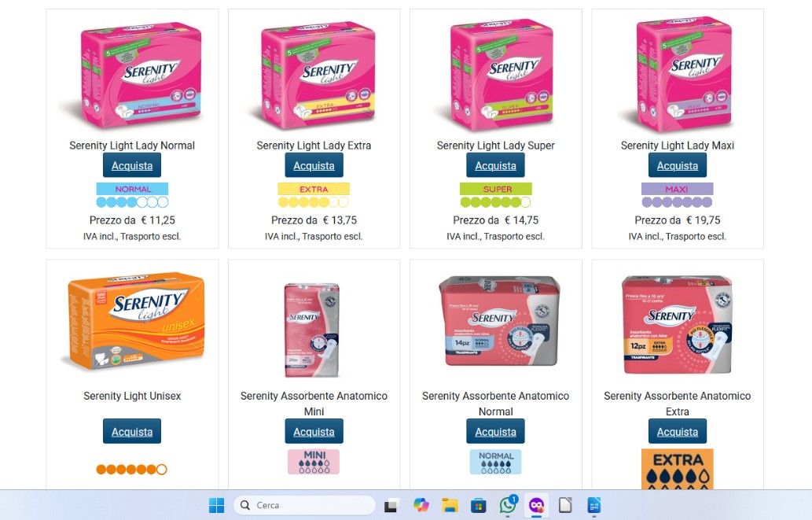Click the Cerca search field in the taskbar
The image size is (812, 520).
304,505
